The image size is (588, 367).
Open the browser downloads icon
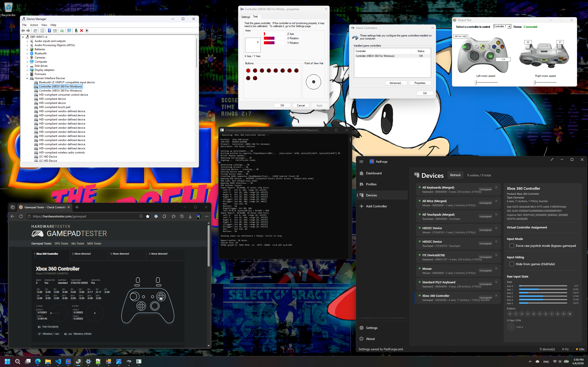pos(190,216)
